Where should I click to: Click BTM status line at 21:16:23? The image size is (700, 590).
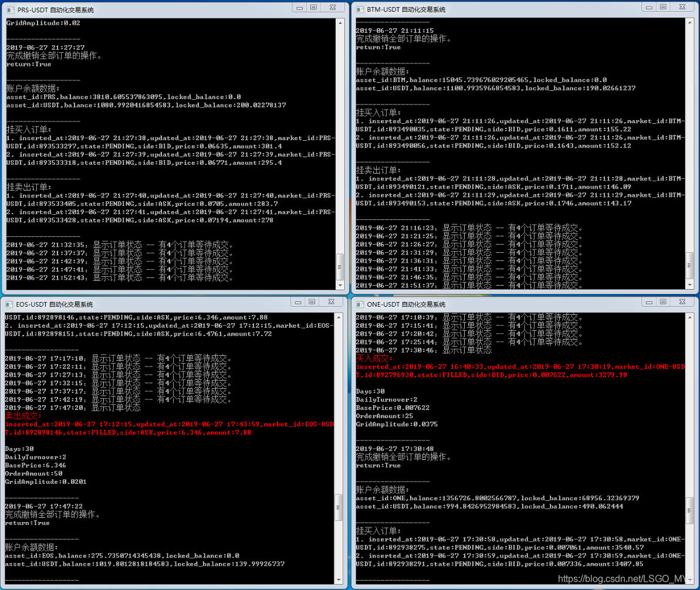[469, 228]
